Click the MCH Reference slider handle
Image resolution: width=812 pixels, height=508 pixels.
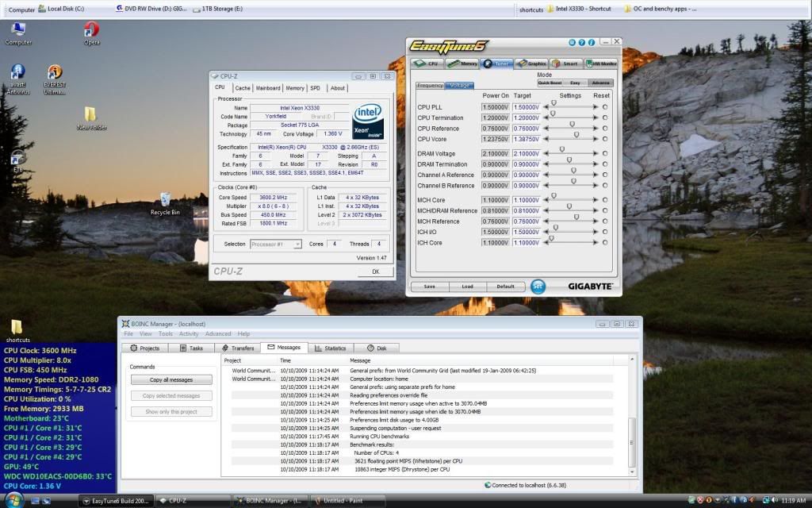pos(576,217)
